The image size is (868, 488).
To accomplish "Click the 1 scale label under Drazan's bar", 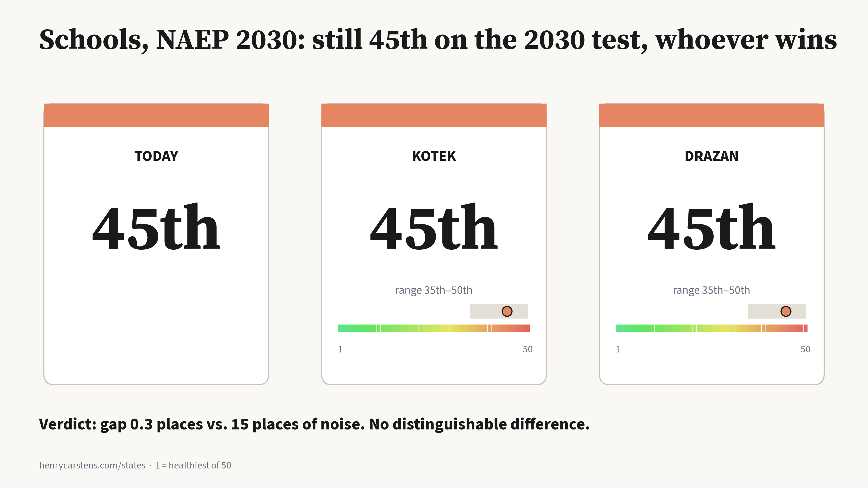I will point(618,349).
